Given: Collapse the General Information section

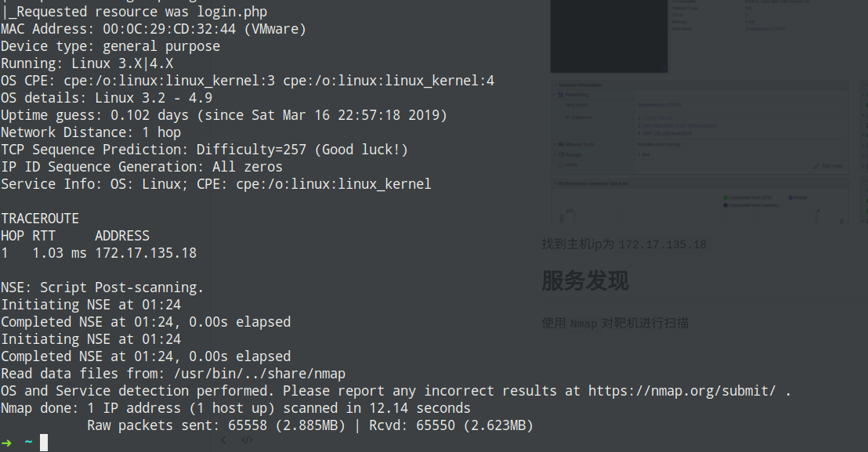Looking at the screenshot, I should pos(555,85).
